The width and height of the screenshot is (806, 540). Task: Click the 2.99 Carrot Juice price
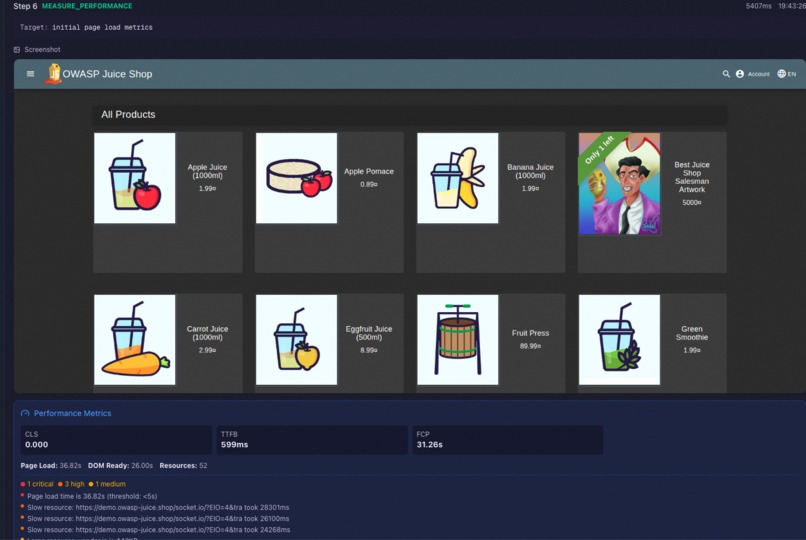click(207, 350)
